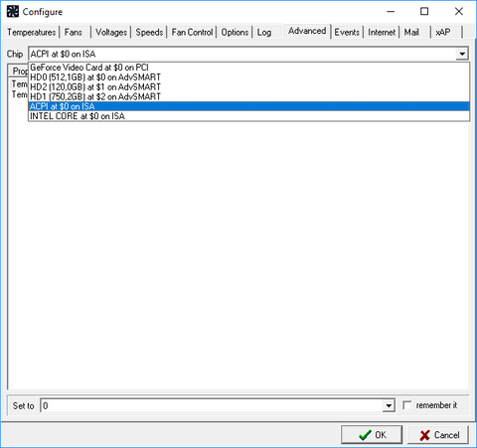Go to the Speeds tab
The height and width of the screenshot is (448, 477).
(149, 32)
